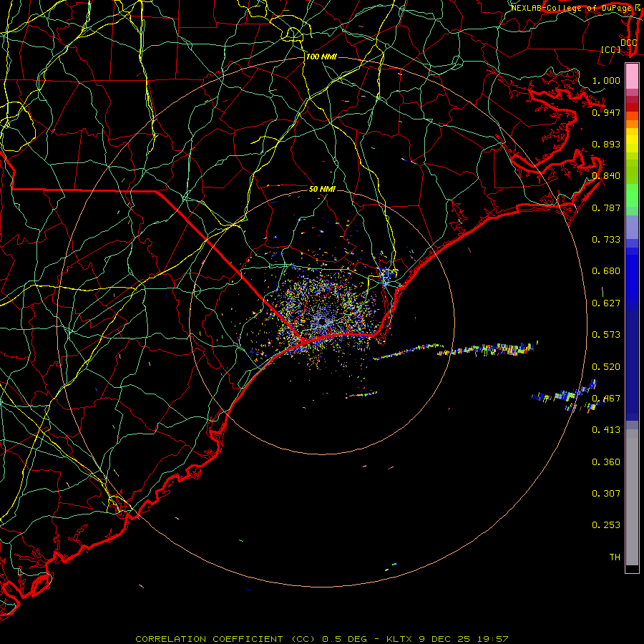Click the 50 NMI range ring label
This screenshot has width=644, height=644.
(322, 190)
